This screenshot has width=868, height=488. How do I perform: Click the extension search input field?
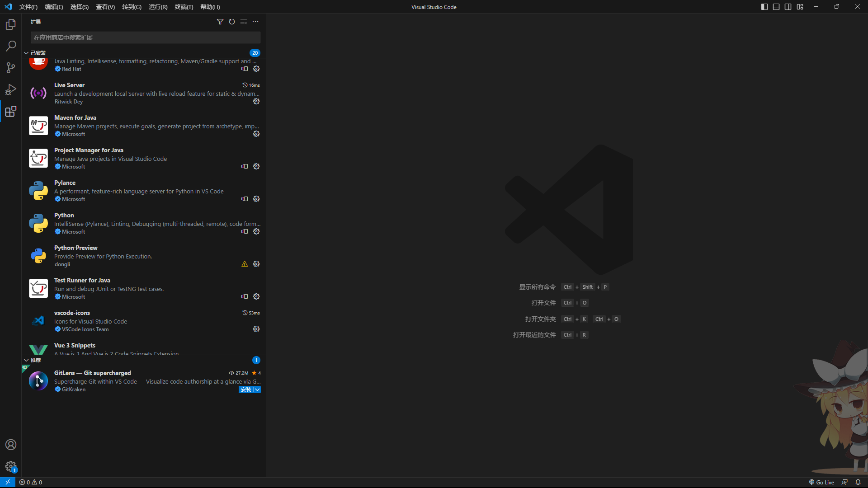click(x=146, y=38)
